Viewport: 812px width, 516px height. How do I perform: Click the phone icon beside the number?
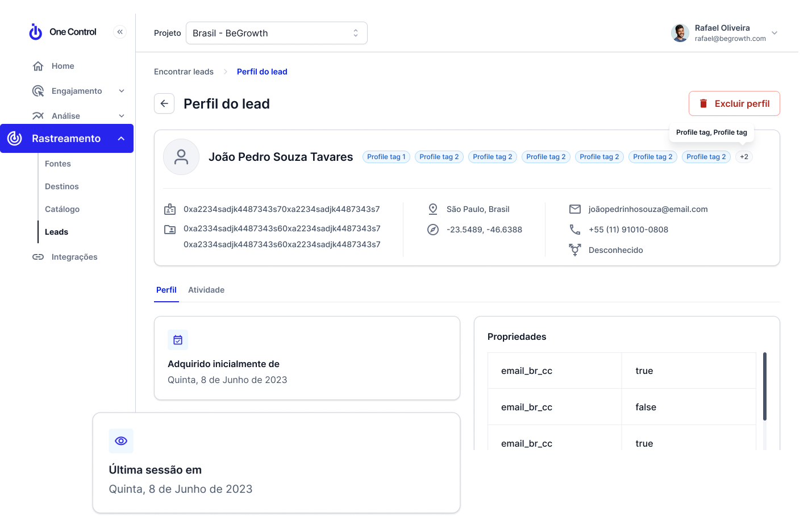pos(575,230)
